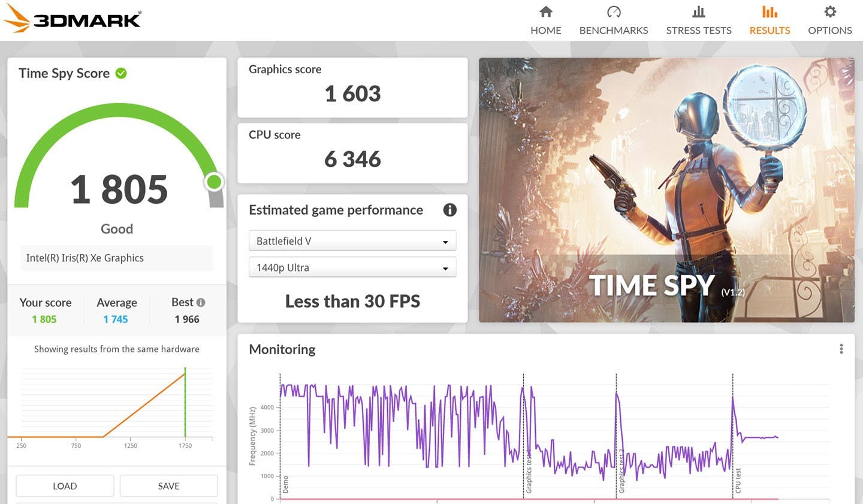Image resolution: width=863 pixels, height=504 pixels.
Task: Click the CPU test marker in Monitoring chart
Action: tap(738, 481)
